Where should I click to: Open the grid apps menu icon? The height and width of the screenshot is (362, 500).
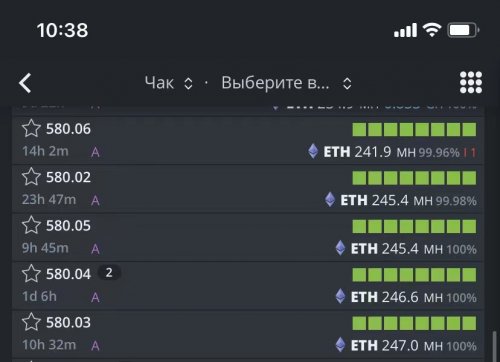[x=471, y=82]
